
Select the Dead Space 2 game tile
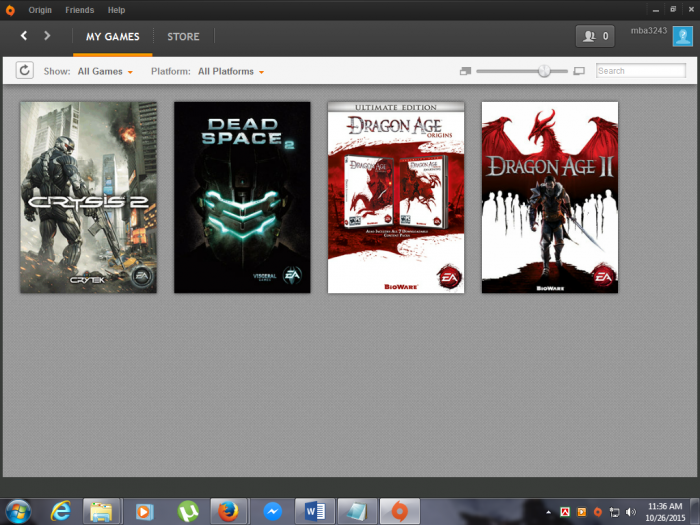pos(242,197)
